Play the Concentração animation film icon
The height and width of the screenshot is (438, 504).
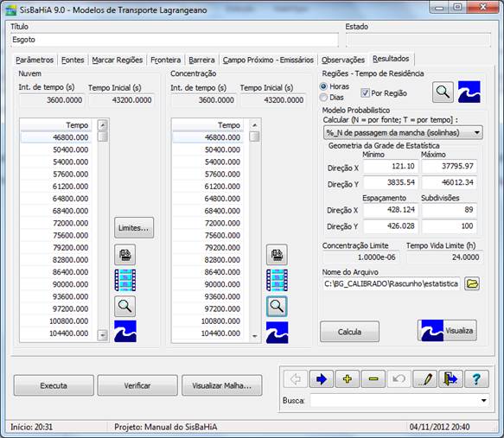click(x=277, y=280)
